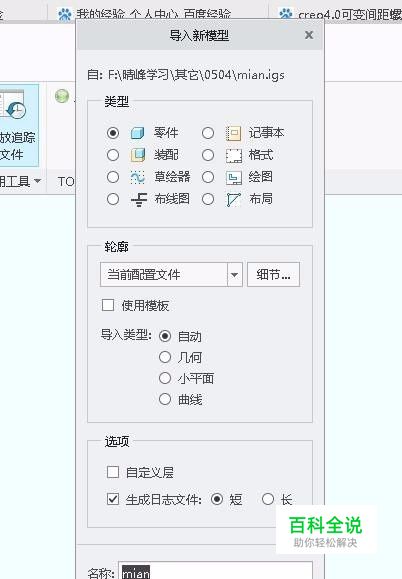Screen dimensions: 402x579
Task: Choose the 装配 assembly type icon
Action: pyautogui.click(x=138, y=155)
